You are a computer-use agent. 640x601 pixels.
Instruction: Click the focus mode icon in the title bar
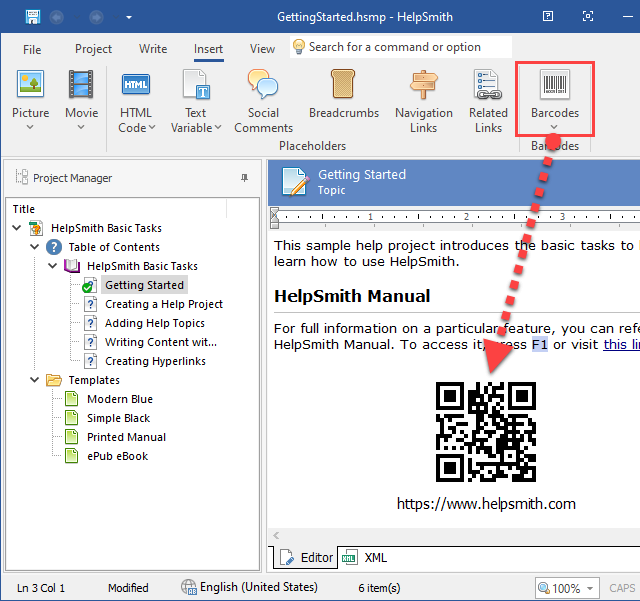588,16
